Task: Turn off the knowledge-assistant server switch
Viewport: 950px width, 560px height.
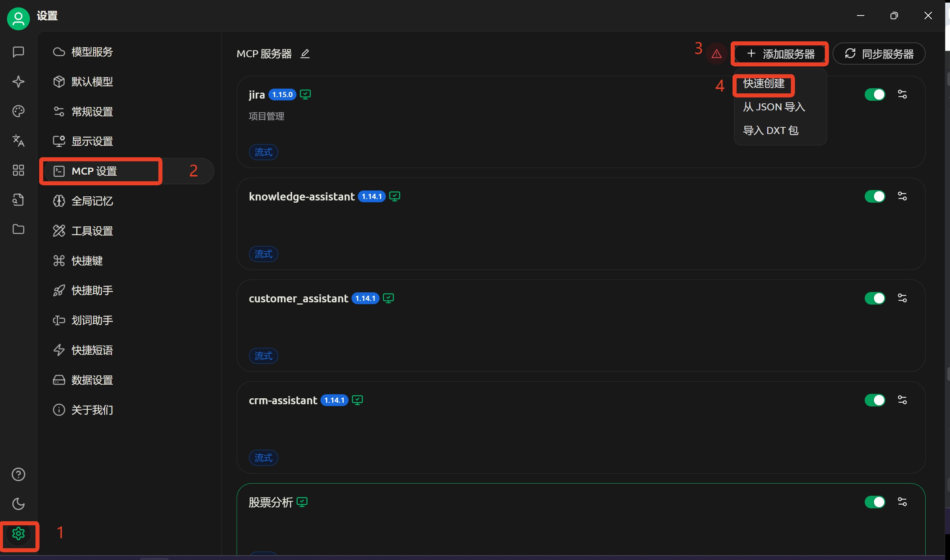Action: [875, 196]
